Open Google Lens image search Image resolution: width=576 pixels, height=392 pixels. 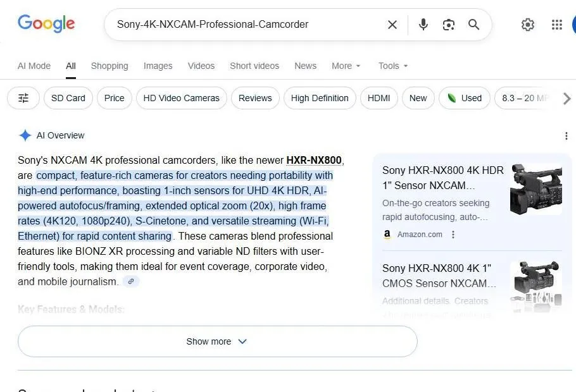449,25
